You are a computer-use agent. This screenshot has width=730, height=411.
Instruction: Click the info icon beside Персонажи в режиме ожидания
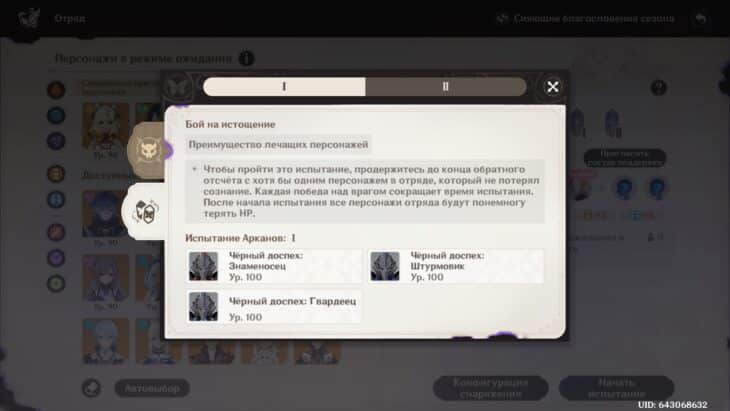pos(246,59)
